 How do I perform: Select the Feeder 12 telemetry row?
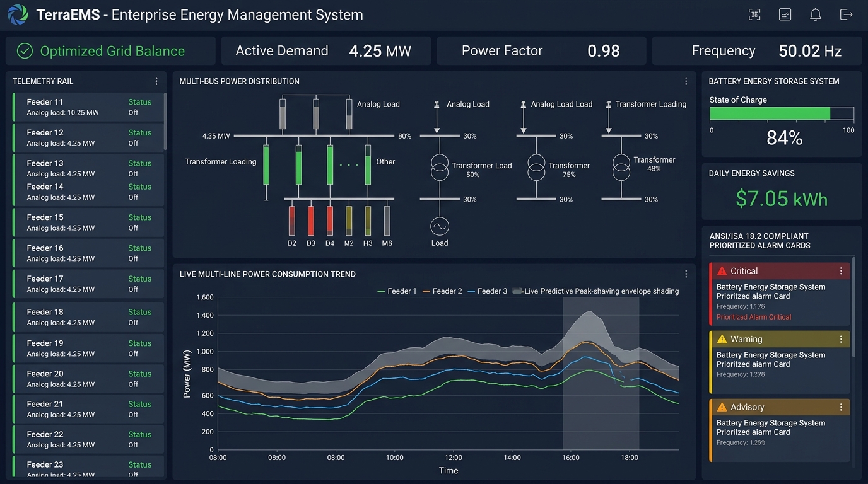[88, 138]
